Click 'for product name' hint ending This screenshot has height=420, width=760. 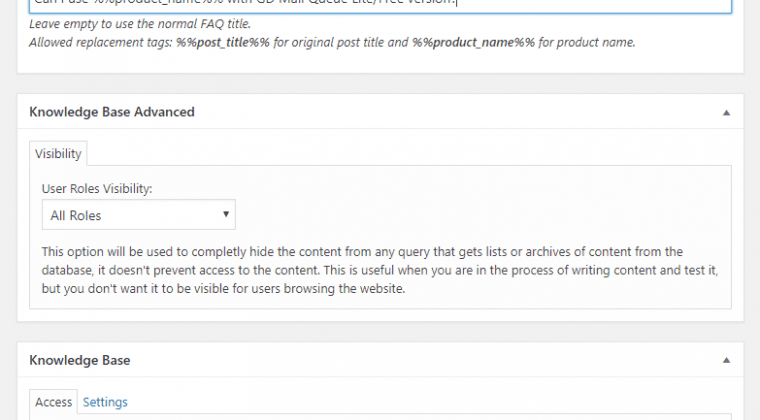coord(586,43)
